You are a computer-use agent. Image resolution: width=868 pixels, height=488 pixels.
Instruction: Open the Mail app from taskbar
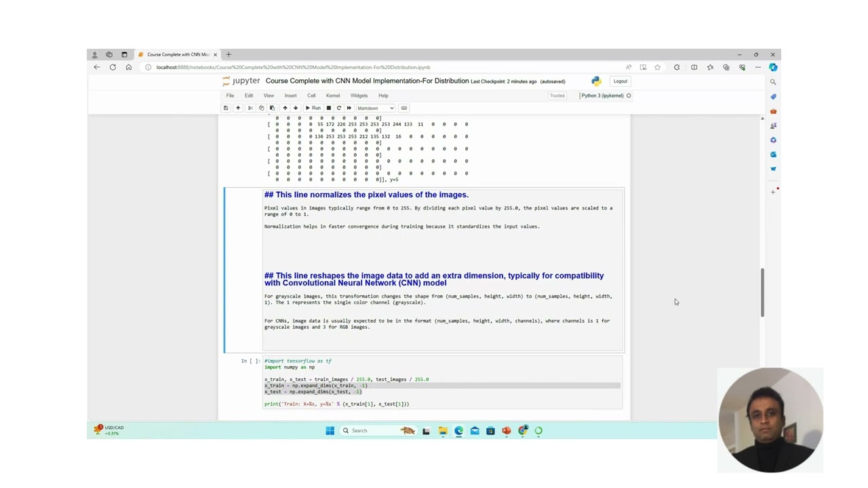point(475,430)
